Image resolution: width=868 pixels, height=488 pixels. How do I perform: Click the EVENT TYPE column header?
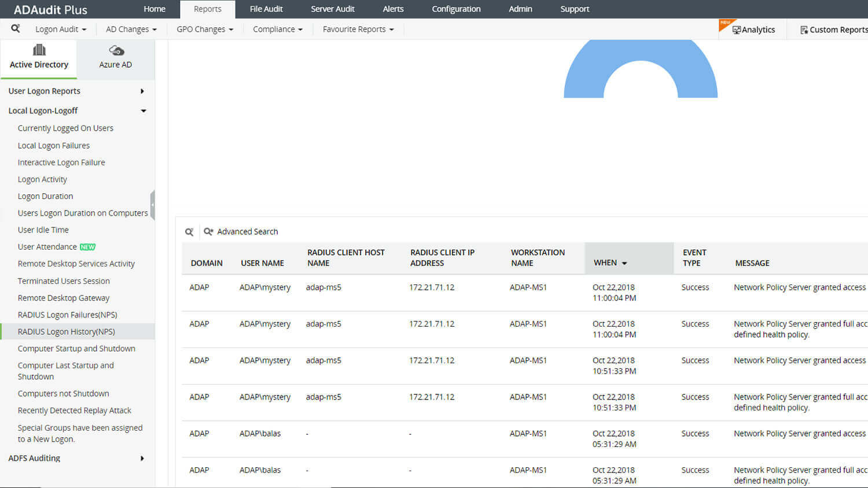point(694,258)
